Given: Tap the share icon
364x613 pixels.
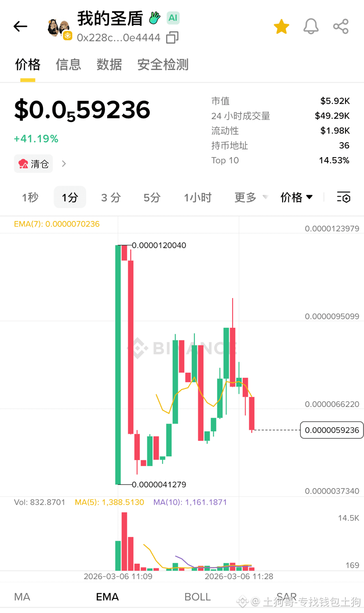Looking at the screenshot, I should (341, 26).
